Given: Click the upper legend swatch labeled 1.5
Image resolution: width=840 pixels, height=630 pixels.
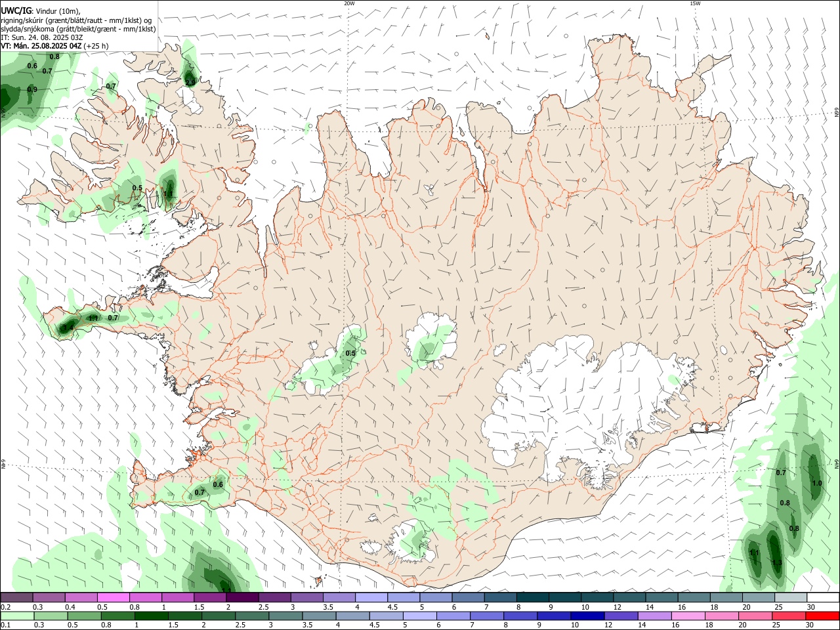Looking at the screenshot, I should tap(210, 597).
